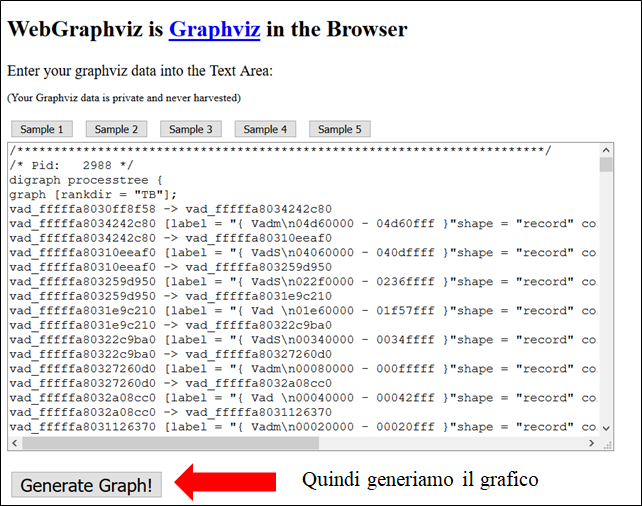642x506 pixels.
Task: Load Sample 5 graph data
Action: [x=340, y=129]
